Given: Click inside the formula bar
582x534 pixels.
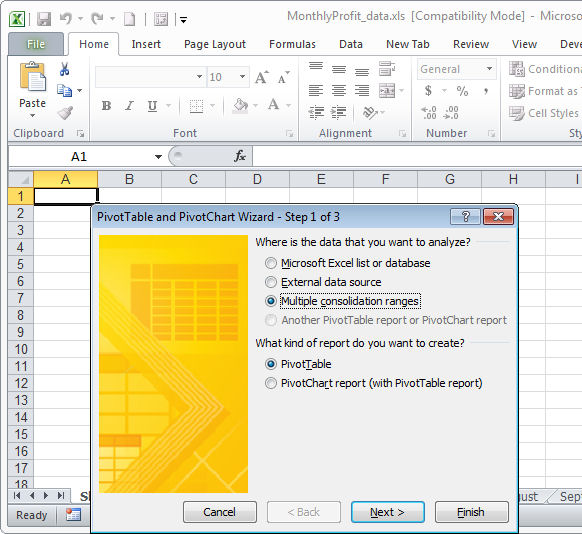Looking at the screenshot, I should pyautogui.click(x=417, y=156).
